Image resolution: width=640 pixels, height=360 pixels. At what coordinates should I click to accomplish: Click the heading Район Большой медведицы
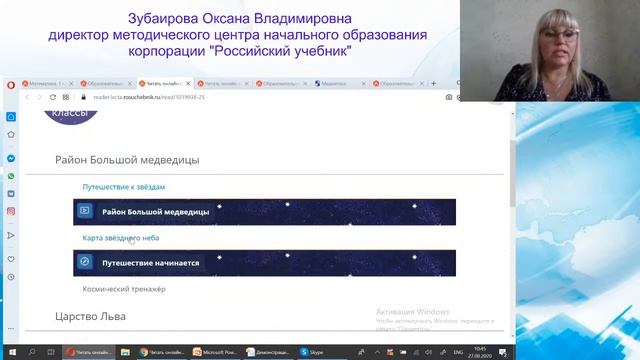127,160
